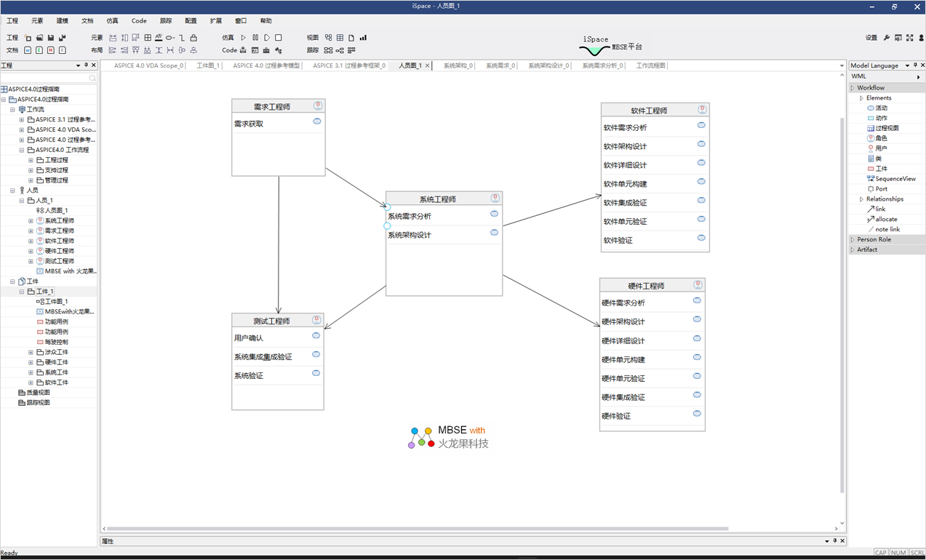The height and width of the screenshot is (560, 926).
Task: Switch to the 系统架构_0 tab
Action: point(458,65)
